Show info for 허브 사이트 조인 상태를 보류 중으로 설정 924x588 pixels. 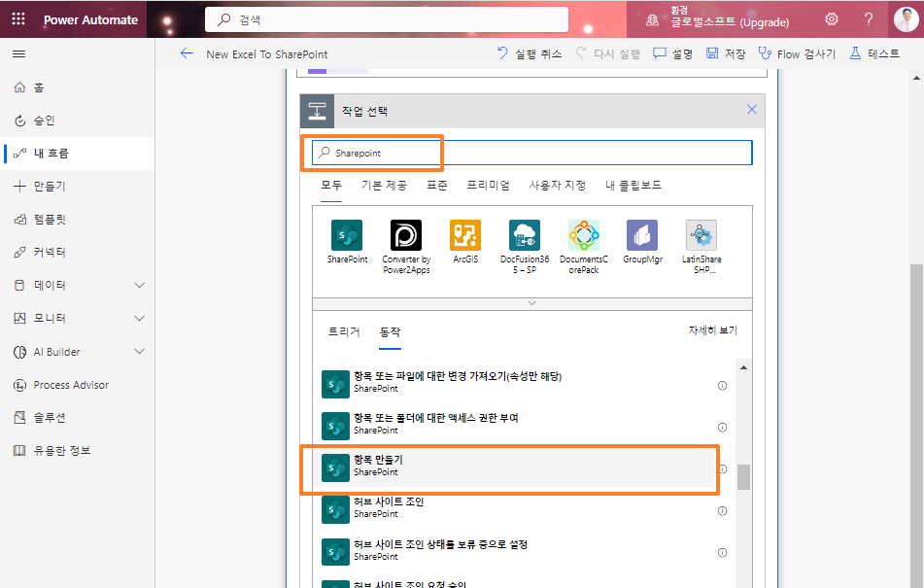click(723, 553)
